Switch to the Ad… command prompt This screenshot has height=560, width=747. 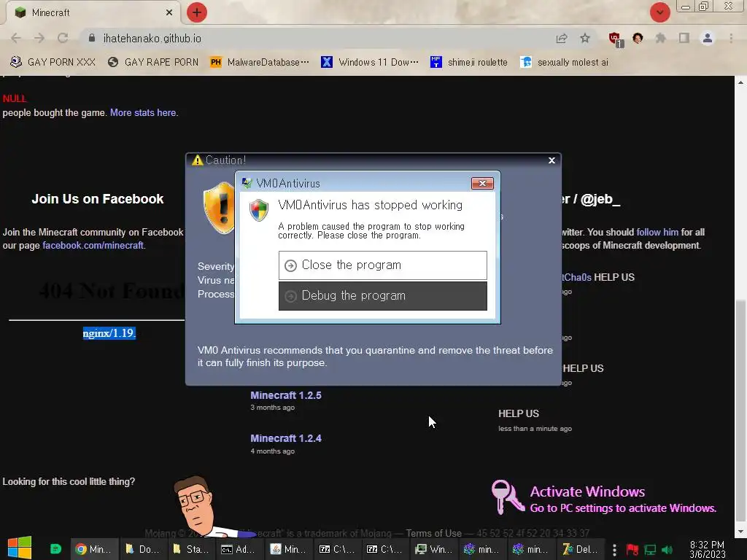pos(239,549)
